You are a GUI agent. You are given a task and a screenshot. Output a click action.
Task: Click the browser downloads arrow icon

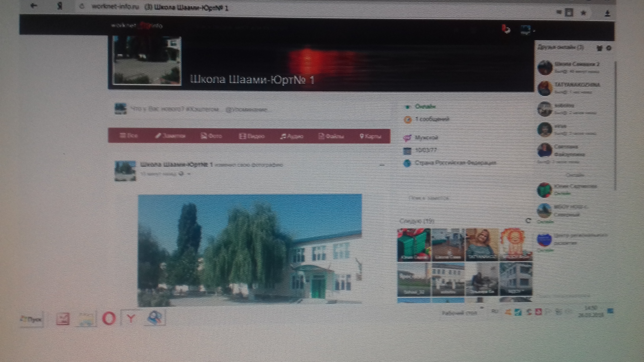pos(607,13)
